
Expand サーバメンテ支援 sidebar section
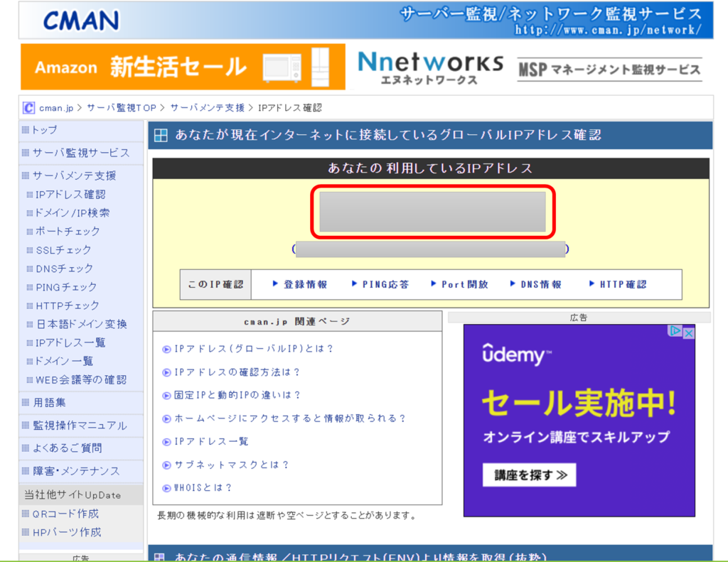tap(74, 175)
